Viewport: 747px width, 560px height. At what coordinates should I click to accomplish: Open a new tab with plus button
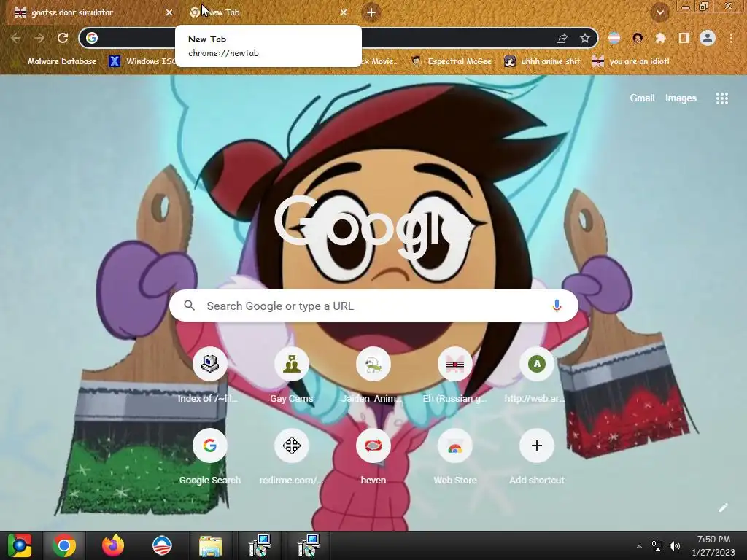pyautogui.click(x=371, y=12)
